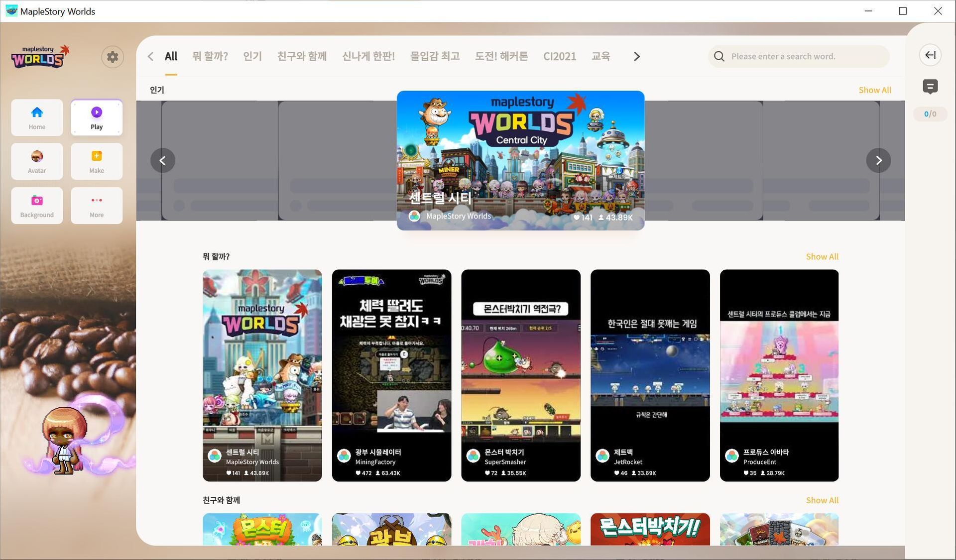Open the settings gear icon
This screenshot has height=560, width=956.
click(x=113, y=56)
